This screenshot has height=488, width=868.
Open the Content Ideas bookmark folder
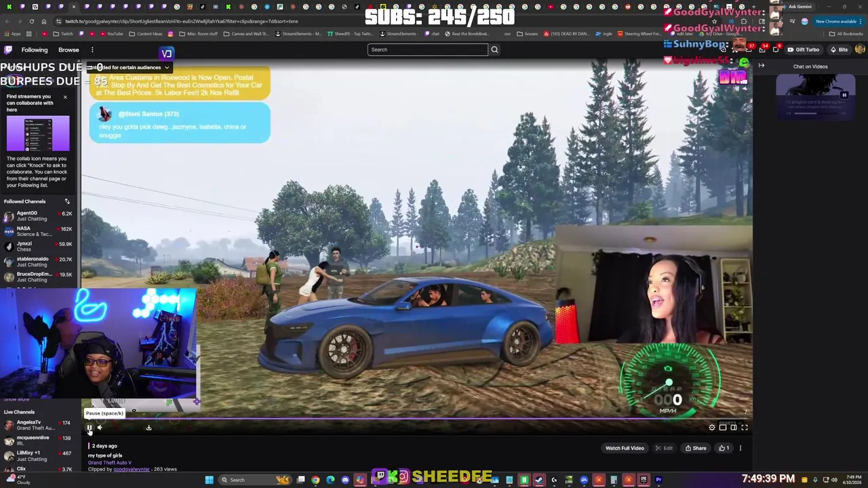145,34
